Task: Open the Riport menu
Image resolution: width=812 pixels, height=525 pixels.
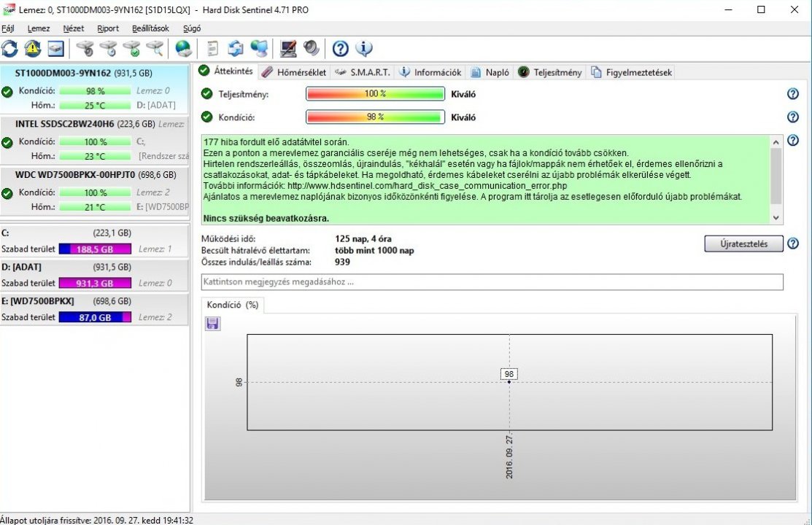Action: (x=108, y=28)
